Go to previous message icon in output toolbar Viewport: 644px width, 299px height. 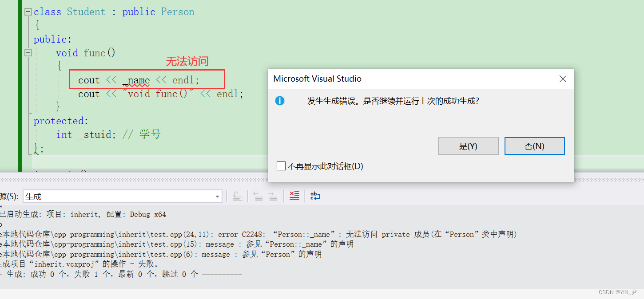[x=258, y=196]
